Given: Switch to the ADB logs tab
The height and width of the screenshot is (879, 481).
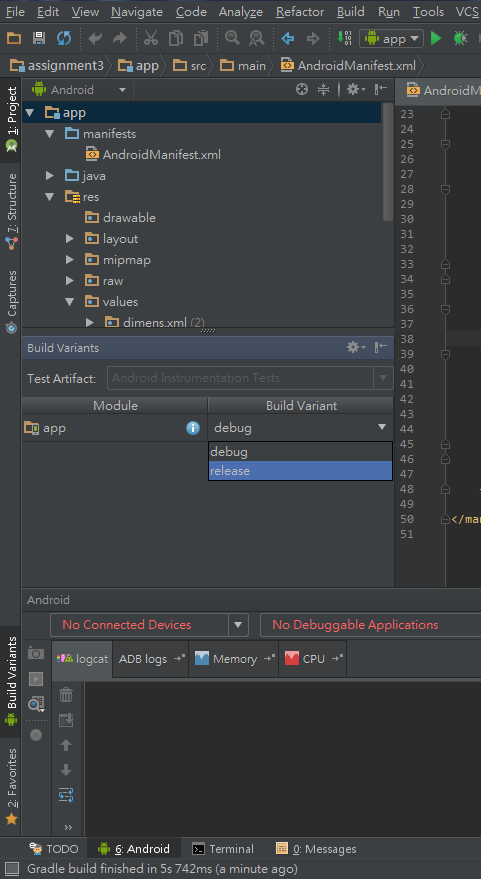Looking at the screenshot, I should coord(151,659).
